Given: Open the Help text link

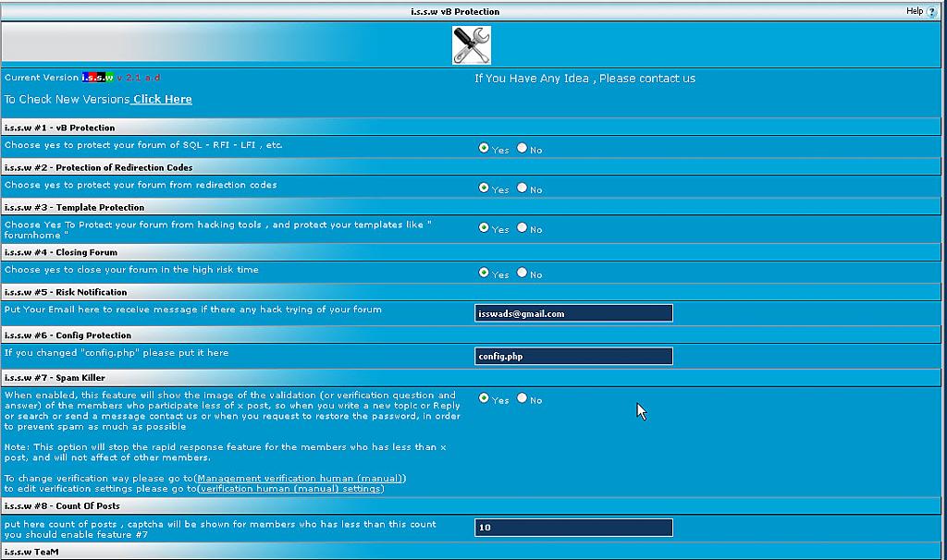Looking at the screenshot, I should 914,11.
